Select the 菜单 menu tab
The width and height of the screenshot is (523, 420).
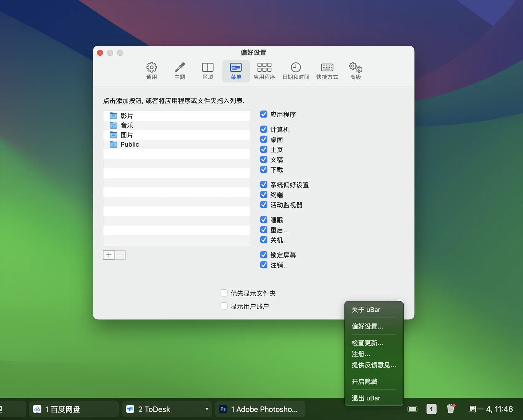(x=236, y=71)
